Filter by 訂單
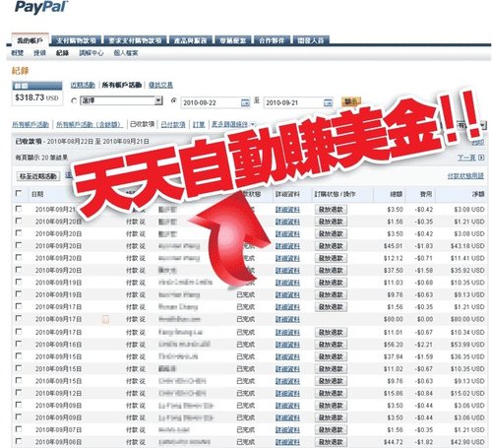 199,124
